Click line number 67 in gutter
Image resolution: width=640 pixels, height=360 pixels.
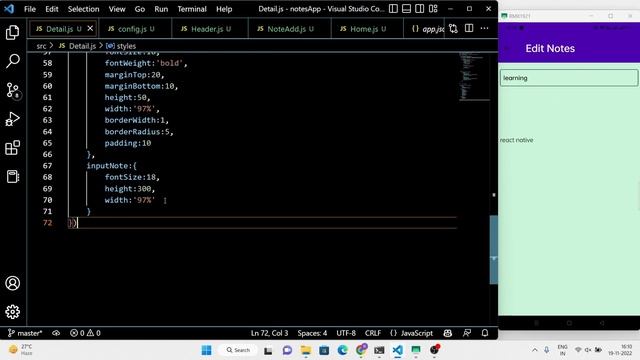click(x=47, y=166)
